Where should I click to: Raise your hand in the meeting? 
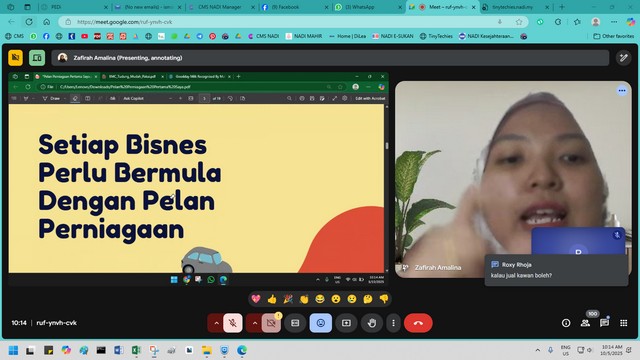[x=371, y=323]
